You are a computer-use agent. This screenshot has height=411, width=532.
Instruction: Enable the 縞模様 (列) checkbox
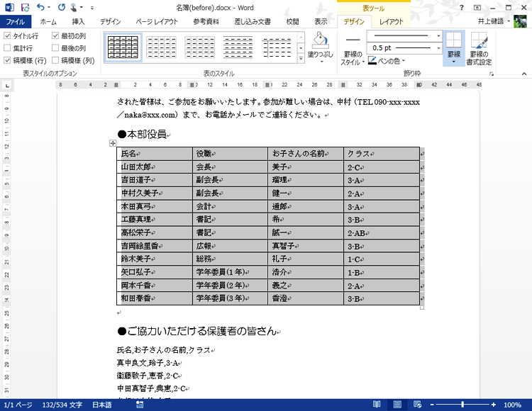tap(55, 60)
